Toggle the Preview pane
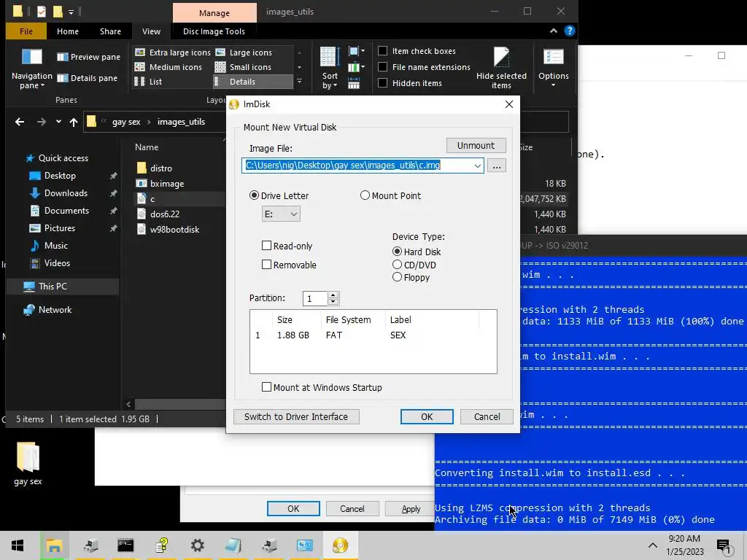This screenshot has height=560, width=747. [88, 57]
